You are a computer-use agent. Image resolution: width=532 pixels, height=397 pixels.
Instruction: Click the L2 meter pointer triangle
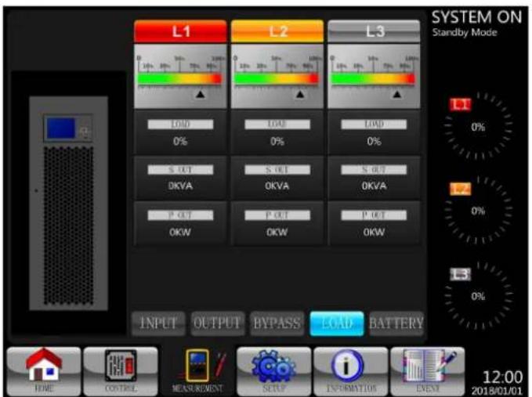300,95
